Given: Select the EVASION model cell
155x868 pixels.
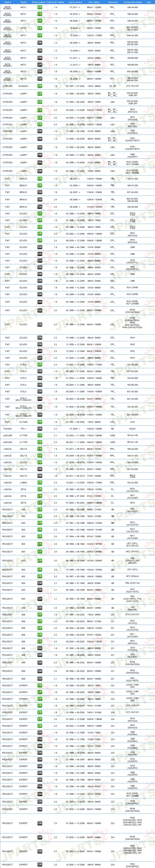Looking at the screenshot, I should click(x=23, y=86).
